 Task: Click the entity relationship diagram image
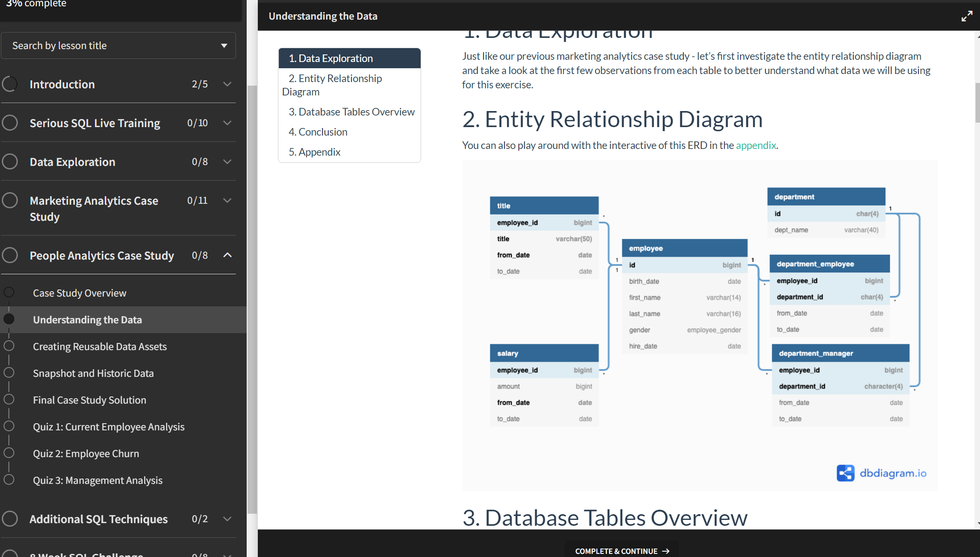tap(699, 325)
